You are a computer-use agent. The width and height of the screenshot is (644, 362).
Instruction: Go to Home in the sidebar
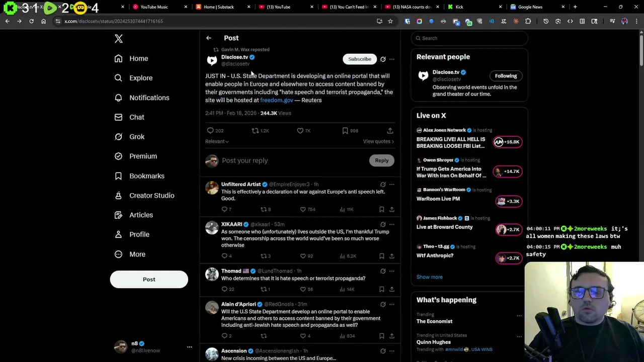coord(131,58)
